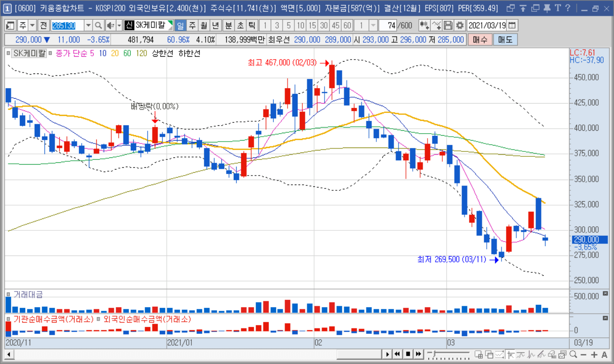Open the calendar date picker icon
Screen dimensions: 614x364
point(512,26)
